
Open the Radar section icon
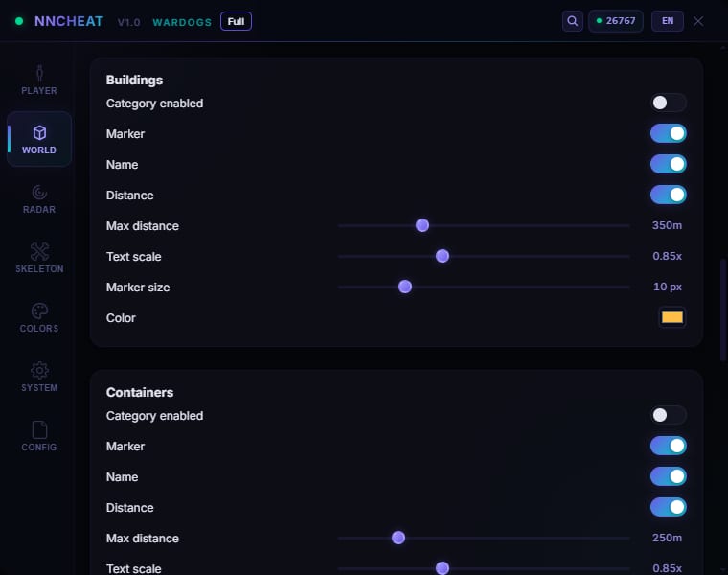[x=39, y=193]
